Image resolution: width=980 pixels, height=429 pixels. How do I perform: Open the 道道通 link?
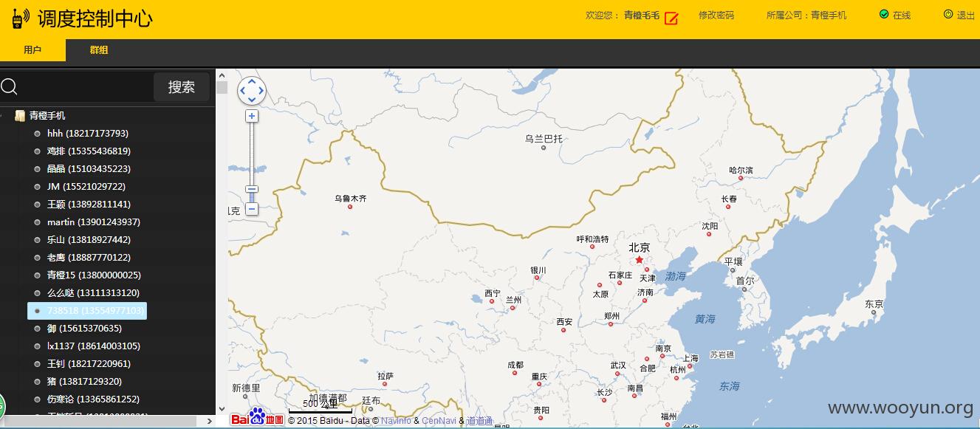tap(480, 421)
